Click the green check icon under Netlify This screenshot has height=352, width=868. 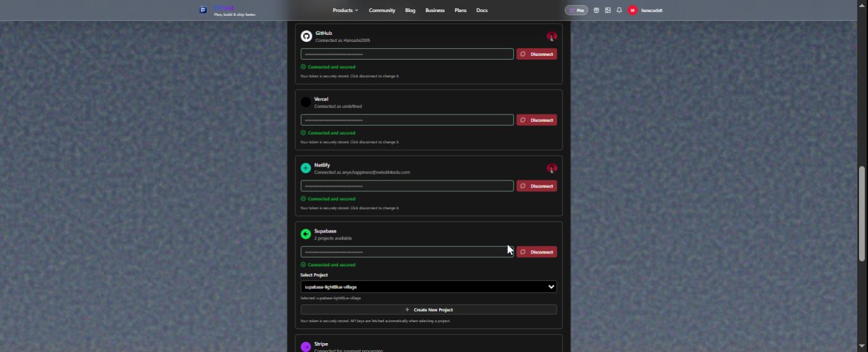point(303,199)
